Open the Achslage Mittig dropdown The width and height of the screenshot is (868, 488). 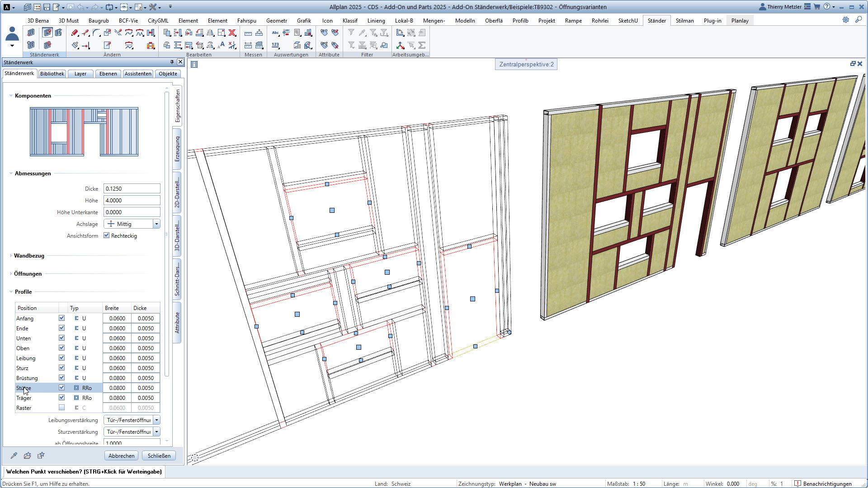click(x=156, y=224)
